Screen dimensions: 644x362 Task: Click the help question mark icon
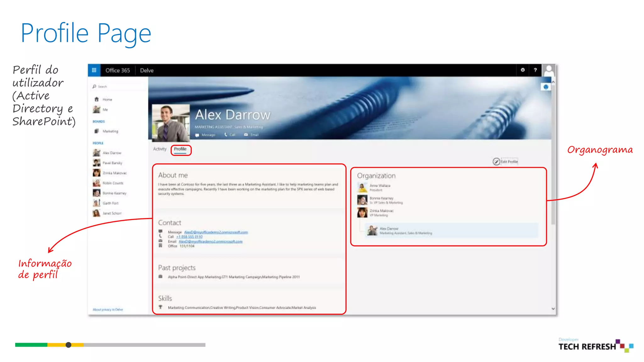tap(535, 70)
